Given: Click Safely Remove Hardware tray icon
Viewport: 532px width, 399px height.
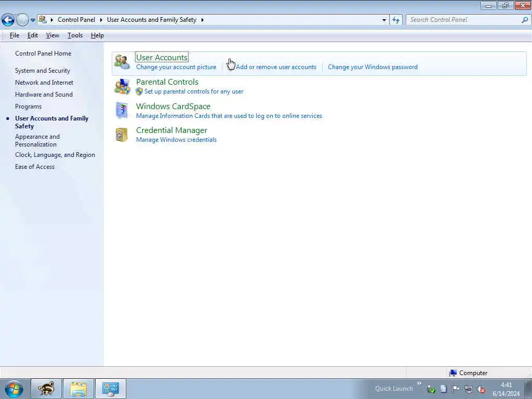Looking at the screenshot, I should point(431,389).
